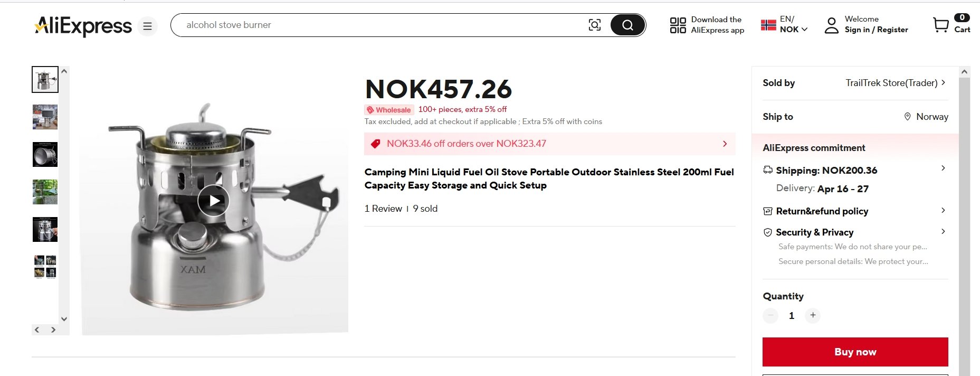Open the hamburger categories menu
Viewport: 980px width, 376px height.
tap(148, 26)
